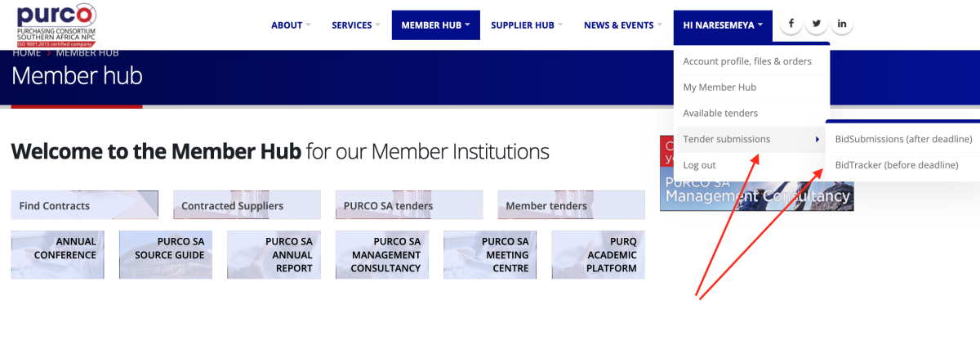The width and height of the screenshot is (980, 354).
Task: Click the Facebook social icon
Action: tap(791, 25)
